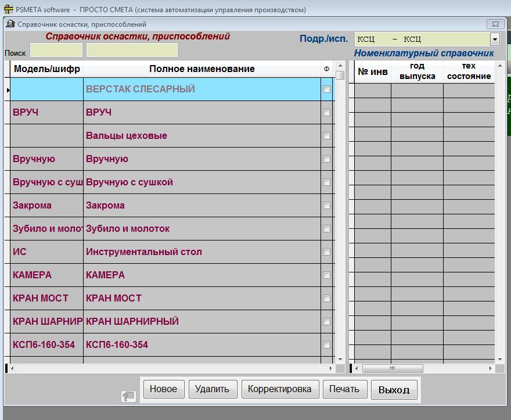Click the first Поиск search field

coord(56,51)
